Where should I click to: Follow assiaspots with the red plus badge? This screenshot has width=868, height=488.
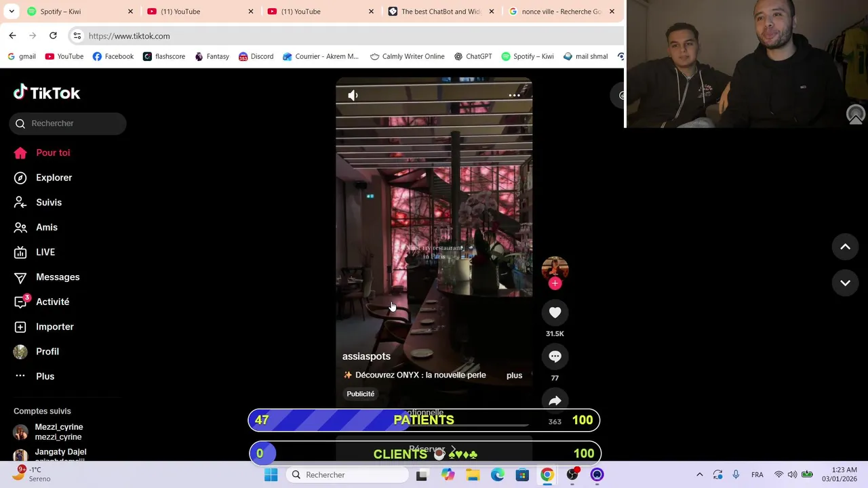555,283
